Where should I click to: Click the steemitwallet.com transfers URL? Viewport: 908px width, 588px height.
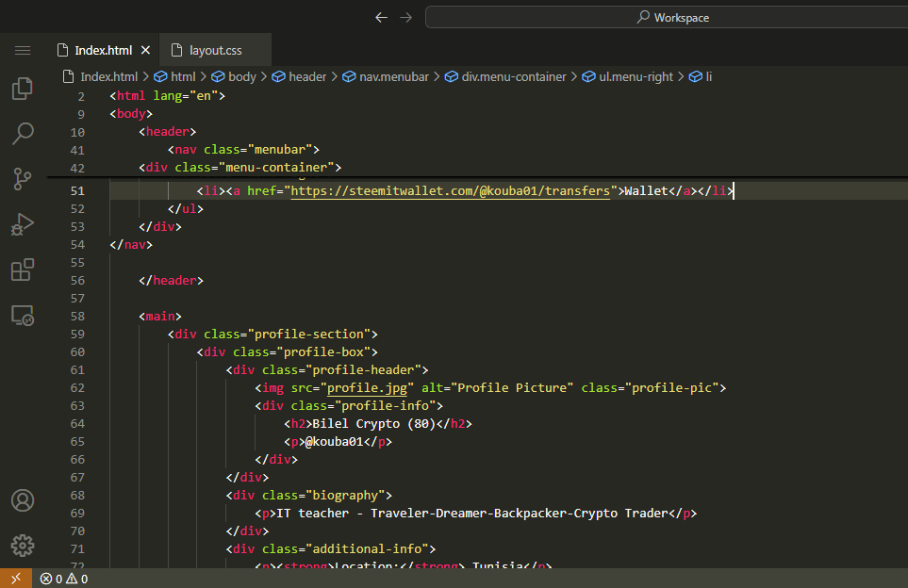[451, 190]
